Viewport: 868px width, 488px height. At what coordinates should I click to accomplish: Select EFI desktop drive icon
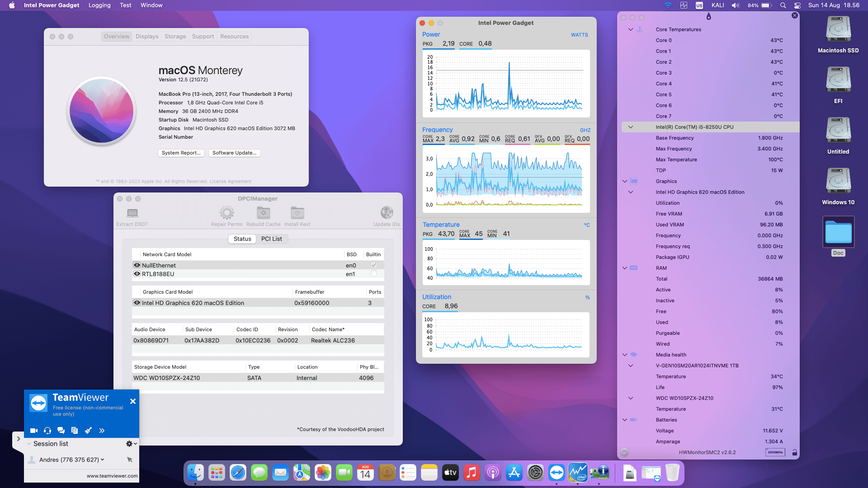[838, 80]
